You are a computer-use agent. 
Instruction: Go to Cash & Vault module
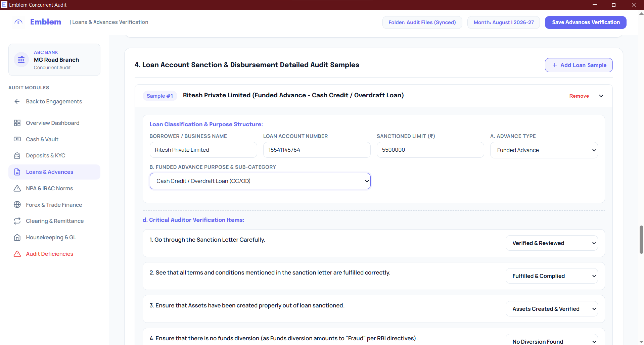pyautogui.click(x=54, y=139)
